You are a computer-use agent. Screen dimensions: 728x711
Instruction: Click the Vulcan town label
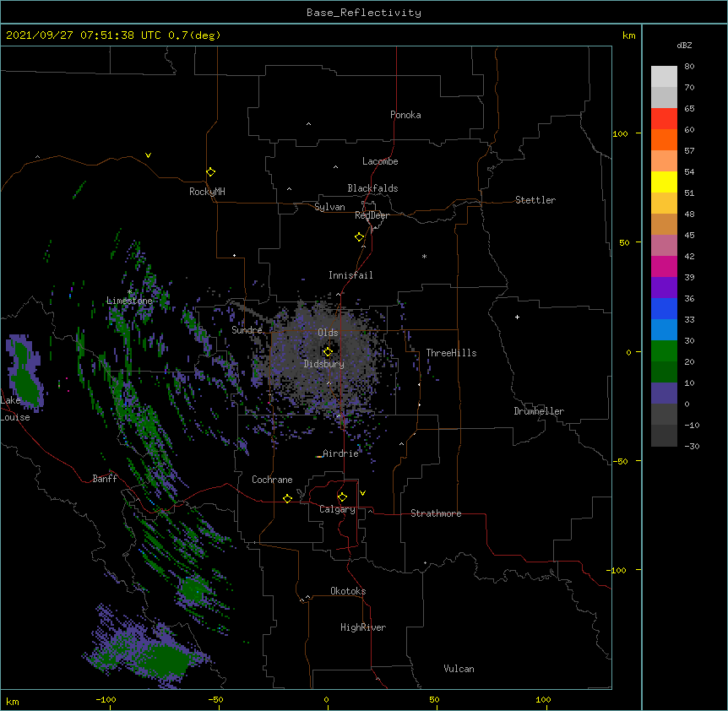tap(459, 669)
